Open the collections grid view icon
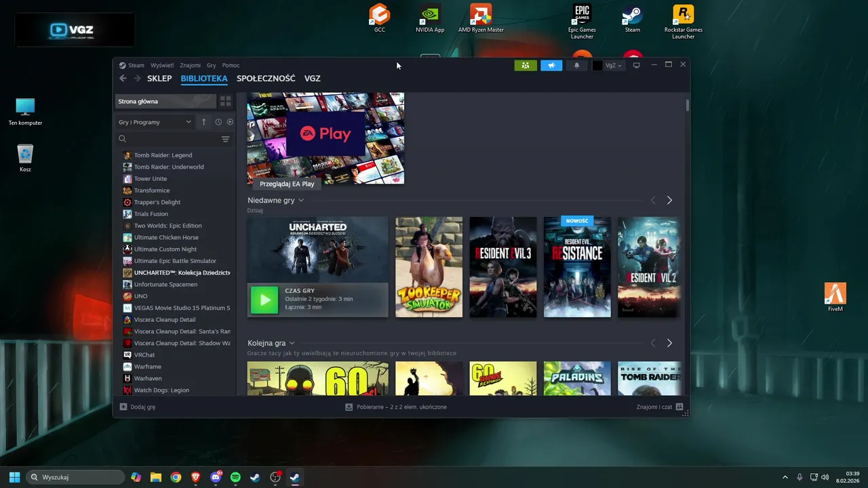 tap(226, 102)
